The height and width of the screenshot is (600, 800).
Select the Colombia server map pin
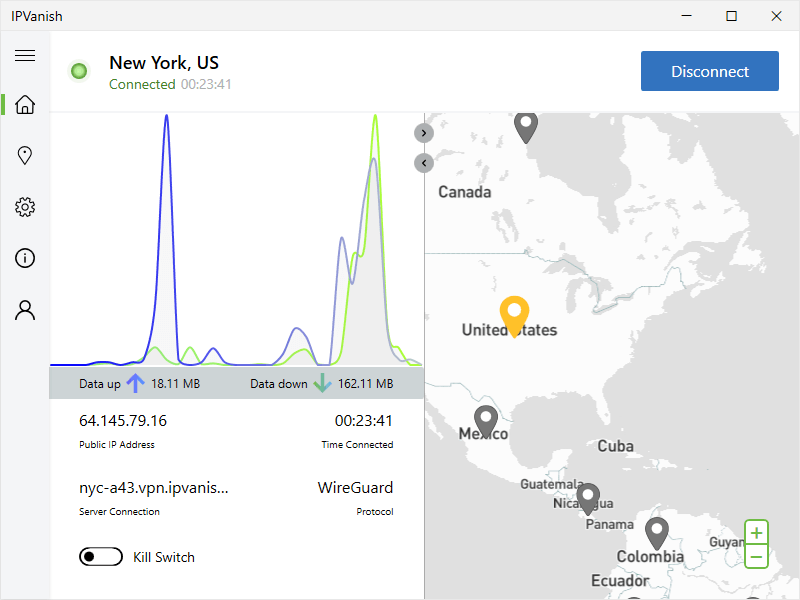point(657,532)
